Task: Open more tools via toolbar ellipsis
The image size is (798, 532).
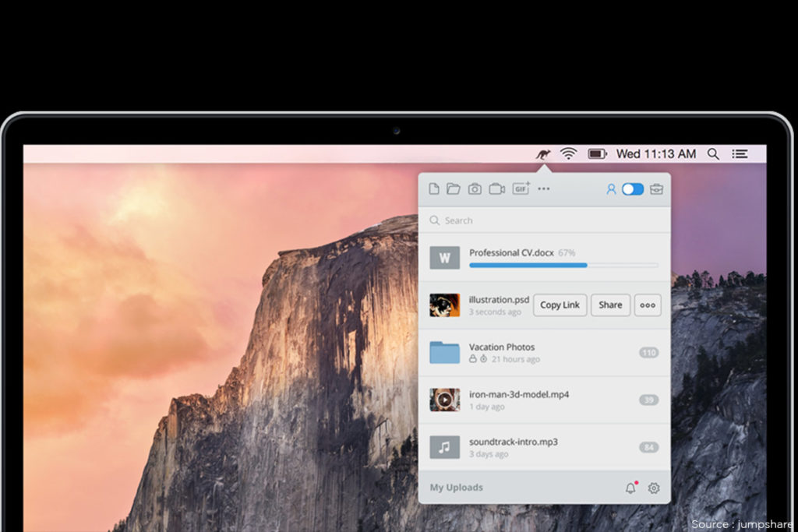Action: [543, 188]
